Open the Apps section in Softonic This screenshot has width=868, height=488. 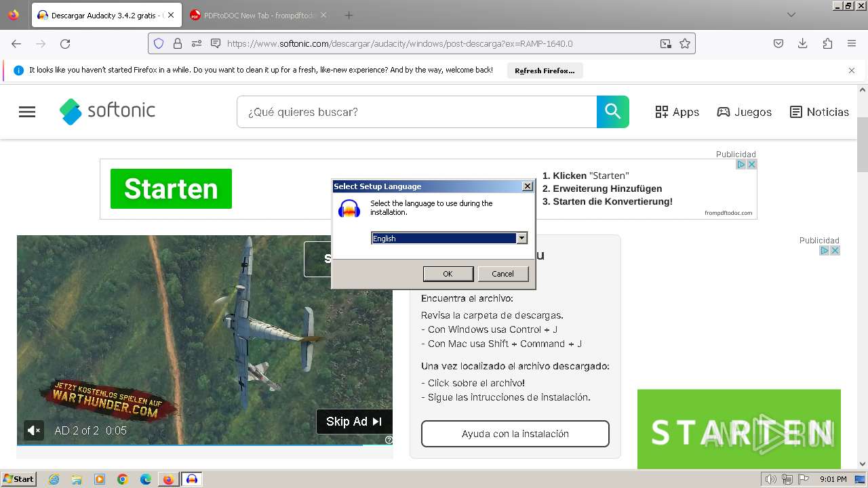coord(677,112)
